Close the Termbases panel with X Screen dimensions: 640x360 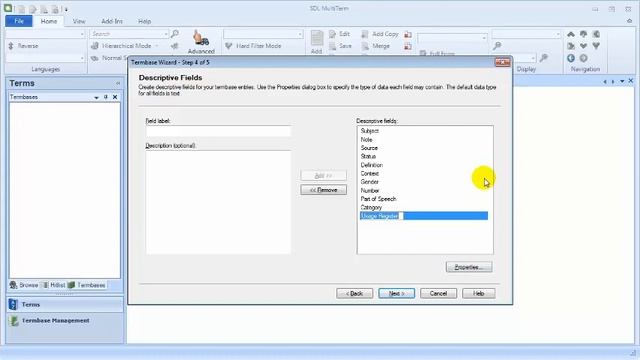coord(115,97)
